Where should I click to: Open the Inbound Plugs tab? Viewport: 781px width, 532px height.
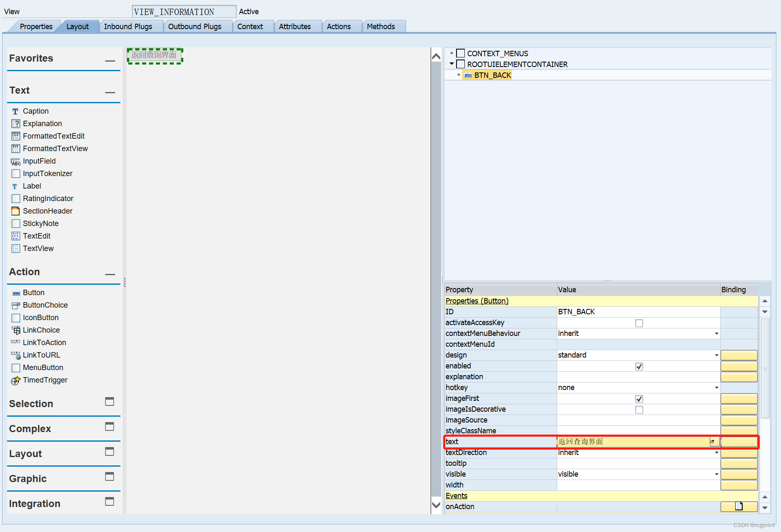[x=128, y=27]
